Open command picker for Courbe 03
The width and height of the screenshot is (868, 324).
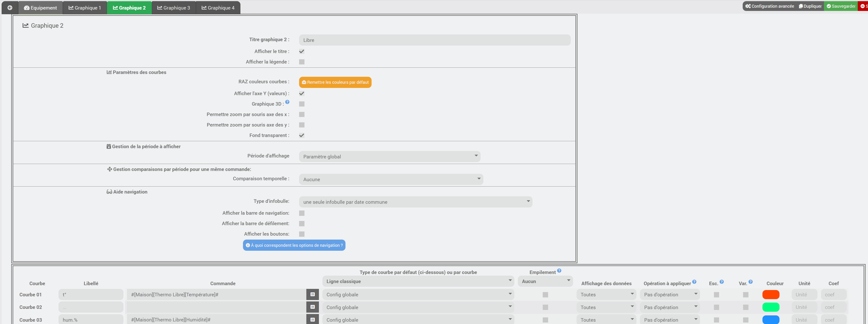pos(312,319)
